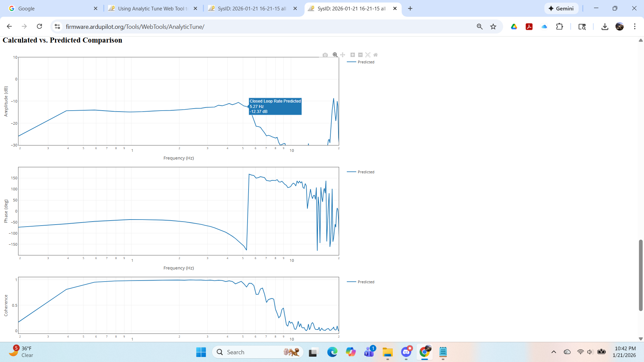Reset plot axes with home icon
This screenshot has width=644, height=362.
(375, 55)
